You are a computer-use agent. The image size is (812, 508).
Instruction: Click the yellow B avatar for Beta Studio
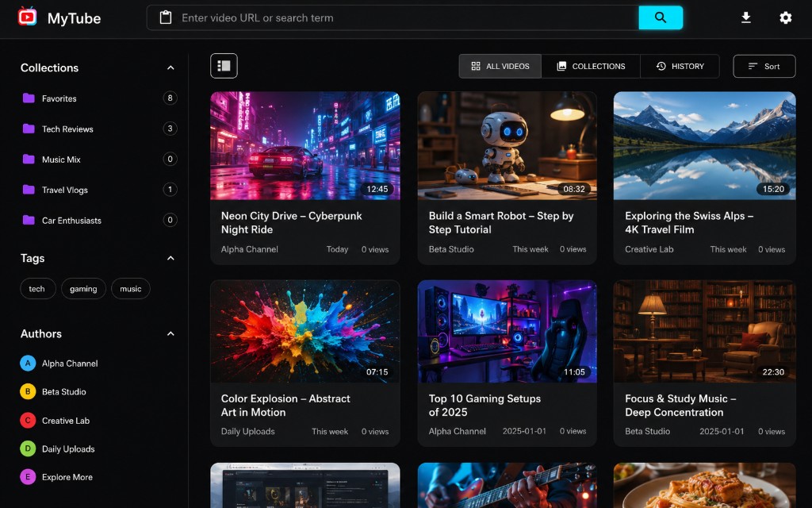click(28, 391)
